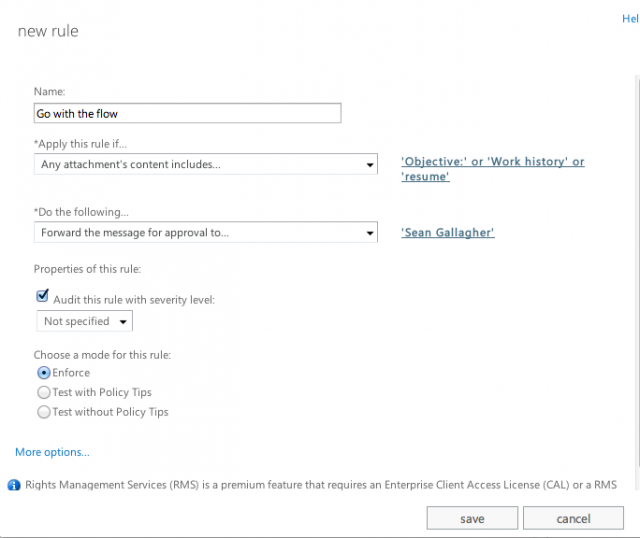Show More options for the rule

point(52,452)
